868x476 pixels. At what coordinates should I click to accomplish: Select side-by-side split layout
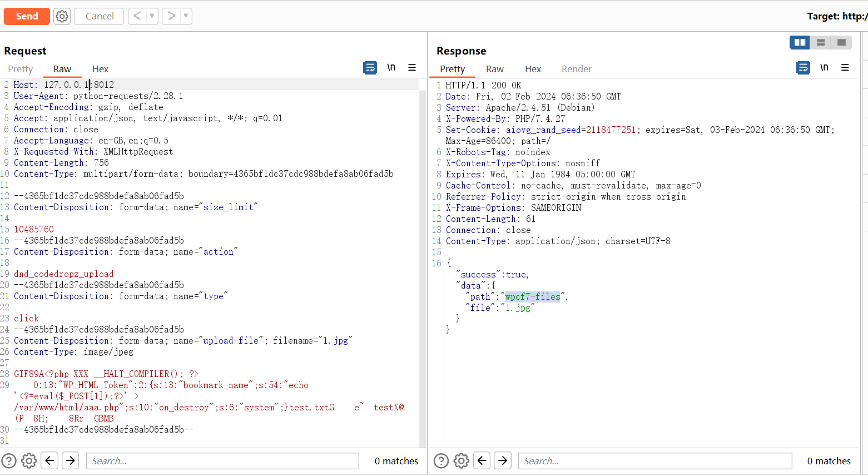[800, 42]
